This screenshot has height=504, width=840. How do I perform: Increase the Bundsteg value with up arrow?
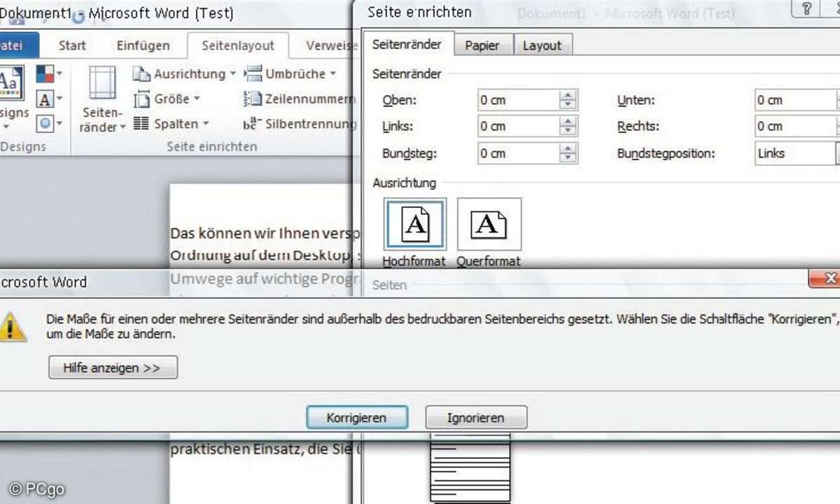point(569,148)
